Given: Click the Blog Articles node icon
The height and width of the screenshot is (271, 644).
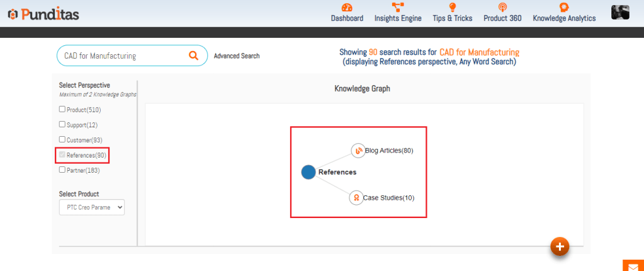Looking at the screenshot, I should pyautogui.click(x=358, y=151).
